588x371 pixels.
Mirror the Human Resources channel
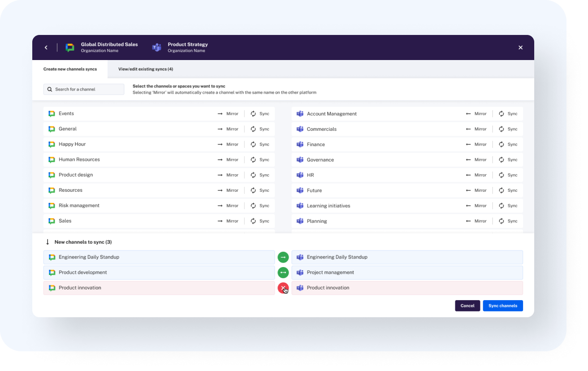(228, 160)
